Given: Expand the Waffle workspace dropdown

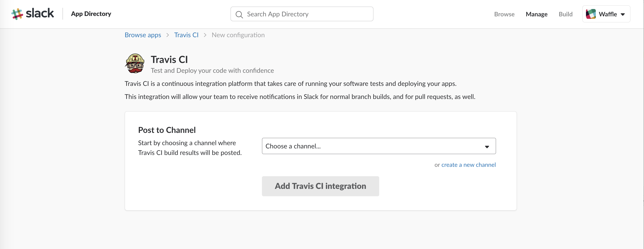Looking at the screenshot, I should tap(606, 14).
